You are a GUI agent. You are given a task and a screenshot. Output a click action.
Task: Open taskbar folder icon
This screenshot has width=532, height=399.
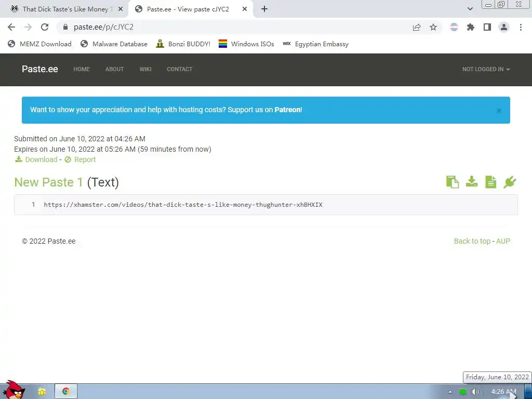42,392
